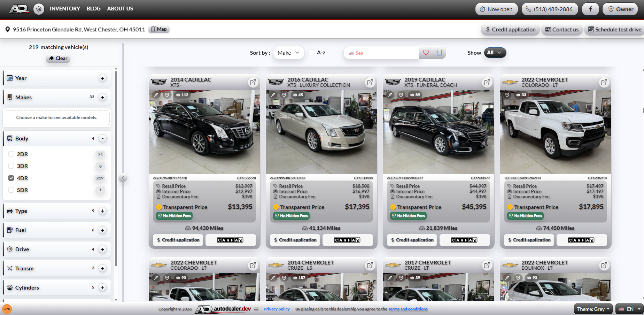Screen dimensions: 644x315
Task: Open Credit application for 2016 Cadillac XTS
Action: click(295, 240)
